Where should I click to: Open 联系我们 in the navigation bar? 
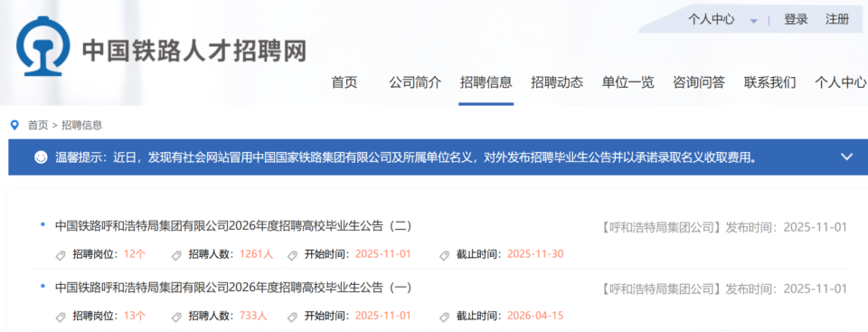(770, 82)
